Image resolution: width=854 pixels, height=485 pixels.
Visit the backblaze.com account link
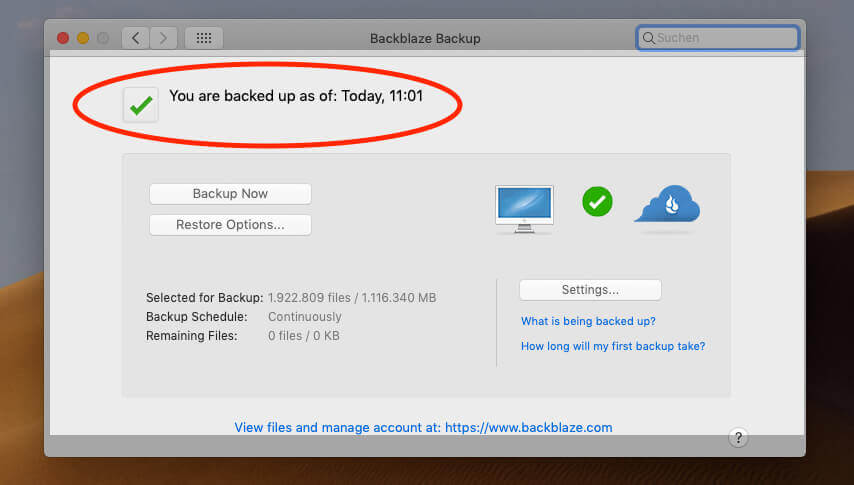(x=423, y=427)
